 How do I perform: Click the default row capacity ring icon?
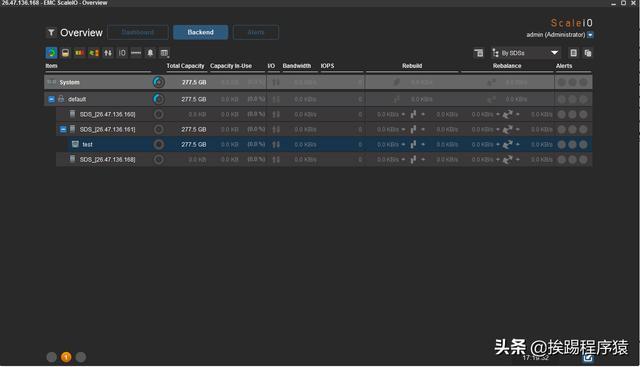click(159, 99)
